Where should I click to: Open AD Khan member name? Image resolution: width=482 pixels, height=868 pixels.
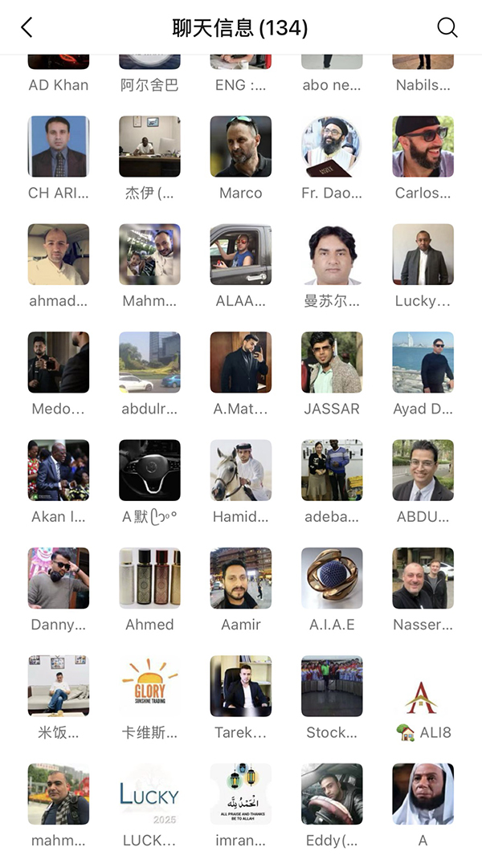58,84
